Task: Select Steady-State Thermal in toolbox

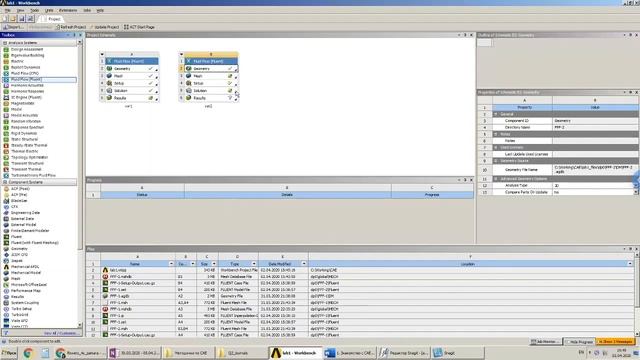Action: click(x=29, y=145)
